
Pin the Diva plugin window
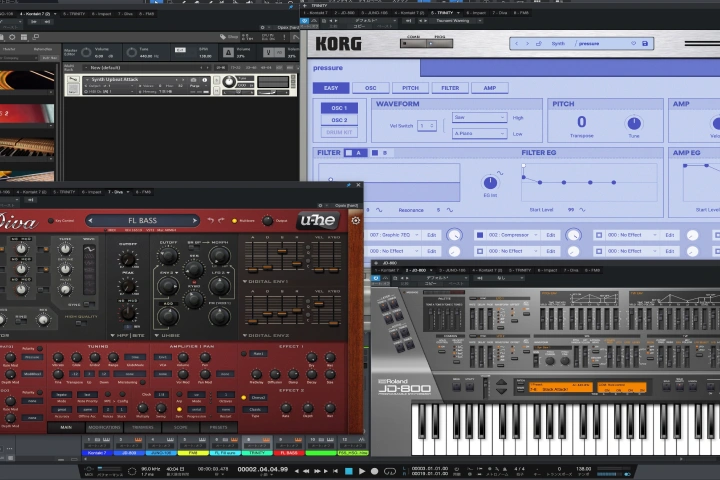(349, 185)
